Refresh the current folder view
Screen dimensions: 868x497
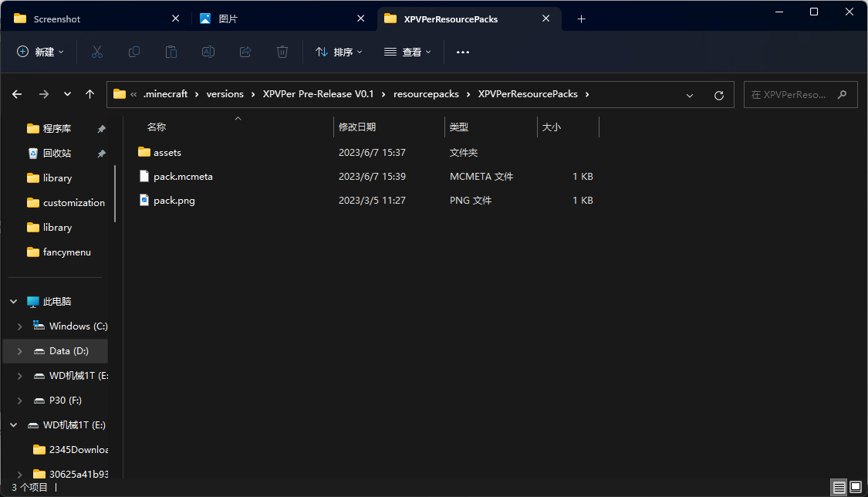[x=719, y=95]
